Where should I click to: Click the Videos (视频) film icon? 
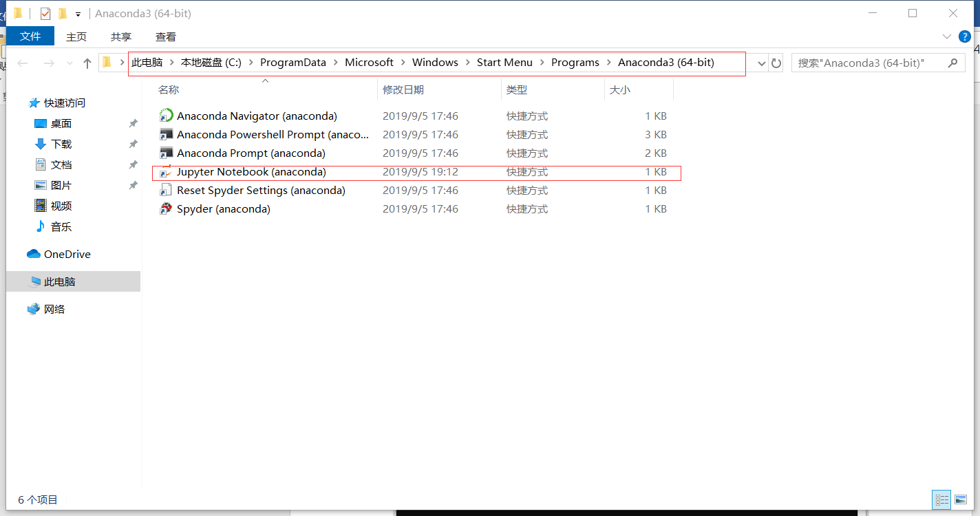[41, 206]
